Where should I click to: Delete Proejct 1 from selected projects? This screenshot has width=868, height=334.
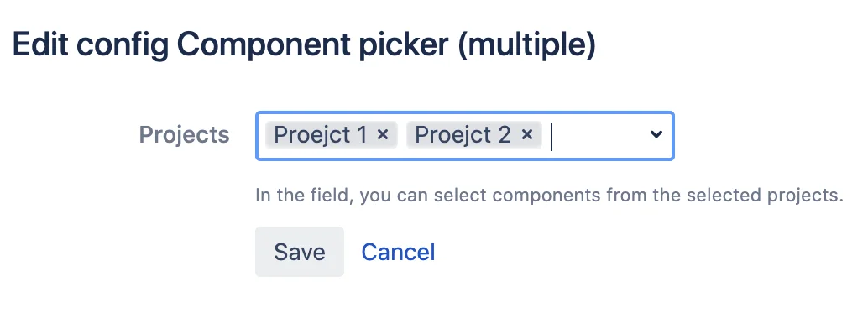pos(383,134)
